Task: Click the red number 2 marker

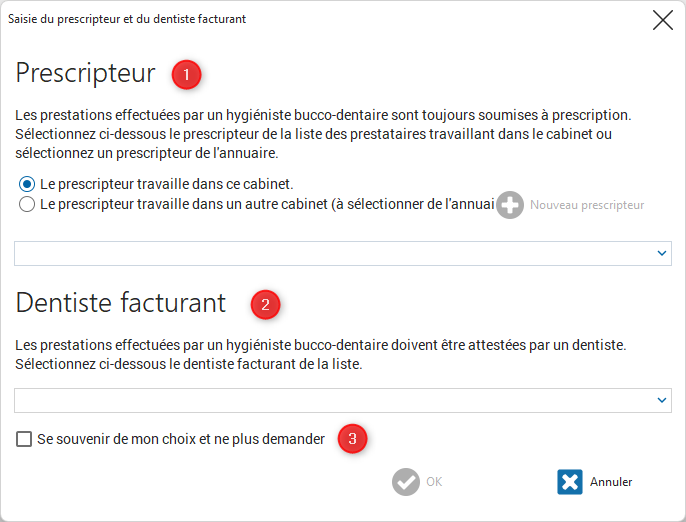Action: point(265,305)
